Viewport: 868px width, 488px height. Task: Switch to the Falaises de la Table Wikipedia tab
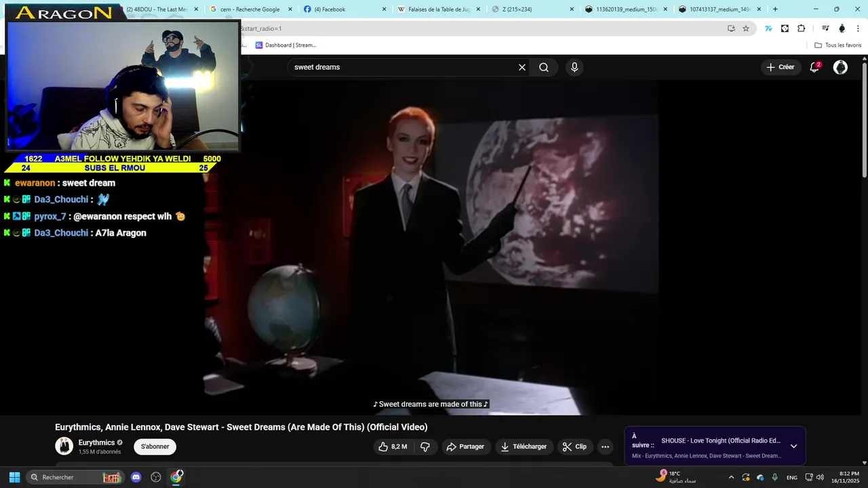[437, 9]
